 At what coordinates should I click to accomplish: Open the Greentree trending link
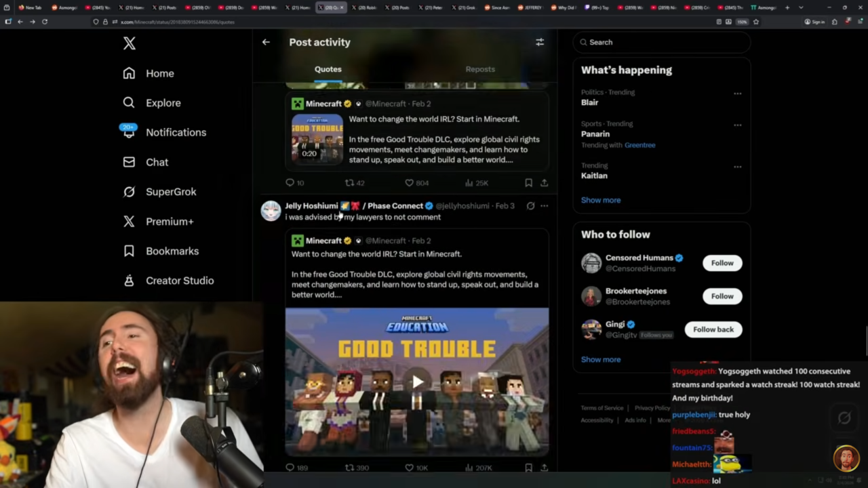click(x=640, y=145)
